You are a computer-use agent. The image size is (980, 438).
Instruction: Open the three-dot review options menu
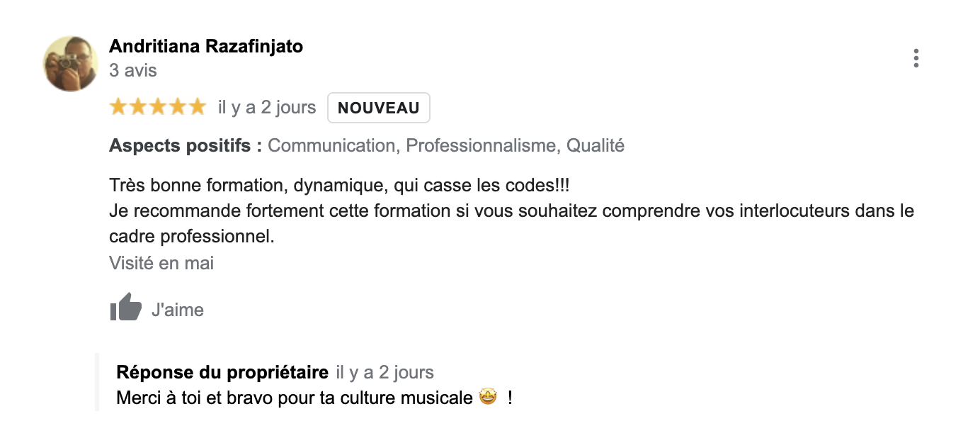click(916, 58)
